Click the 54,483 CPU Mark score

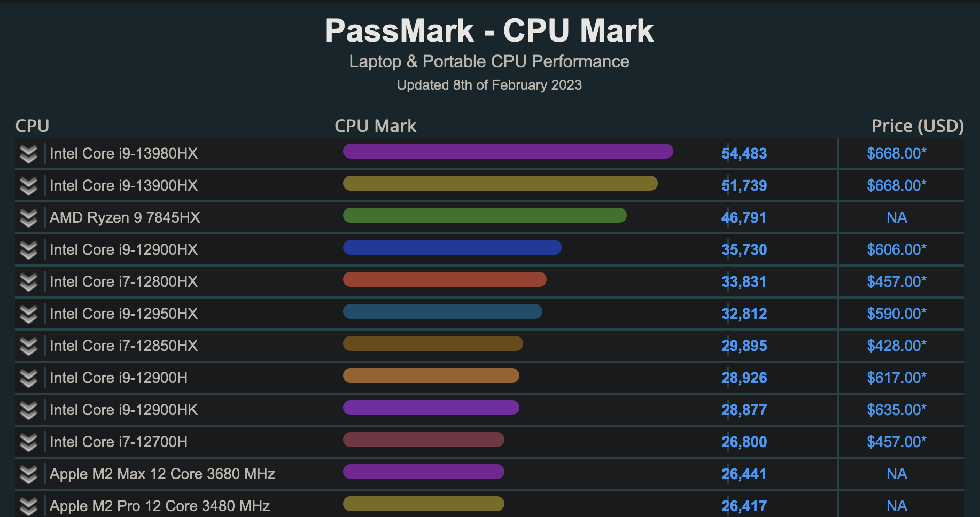(x=744, y=154)
